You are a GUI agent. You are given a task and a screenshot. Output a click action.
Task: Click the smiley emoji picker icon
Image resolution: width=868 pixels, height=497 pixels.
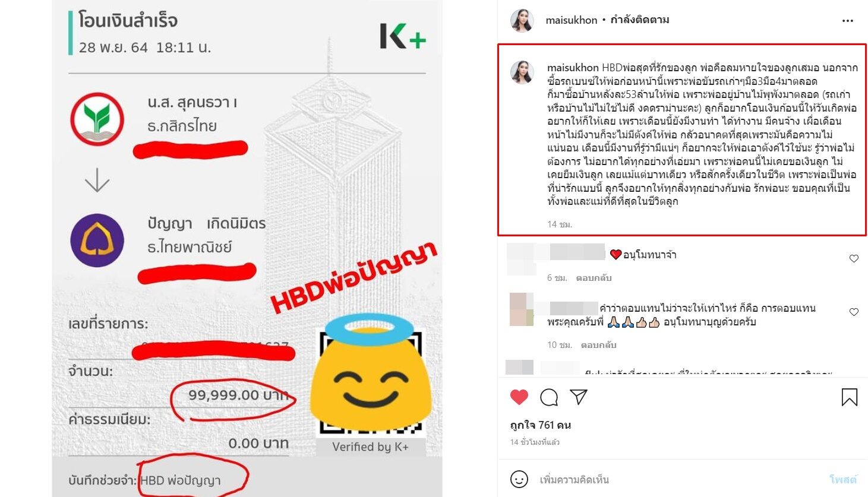pos(519,479)
